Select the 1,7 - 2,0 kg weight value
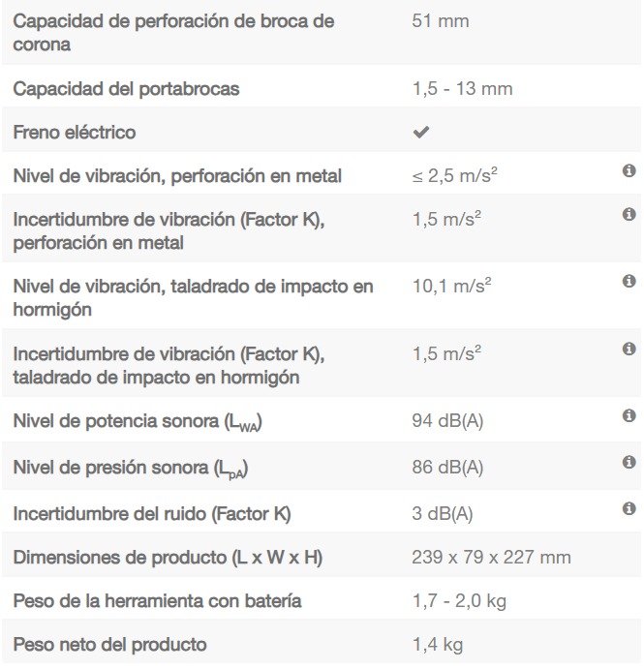644x669 pixels. [x=459, y=601]
